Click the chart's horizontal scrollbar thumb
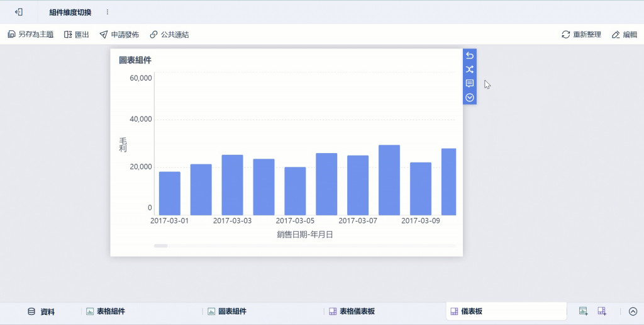 click(x=160, y=246)
